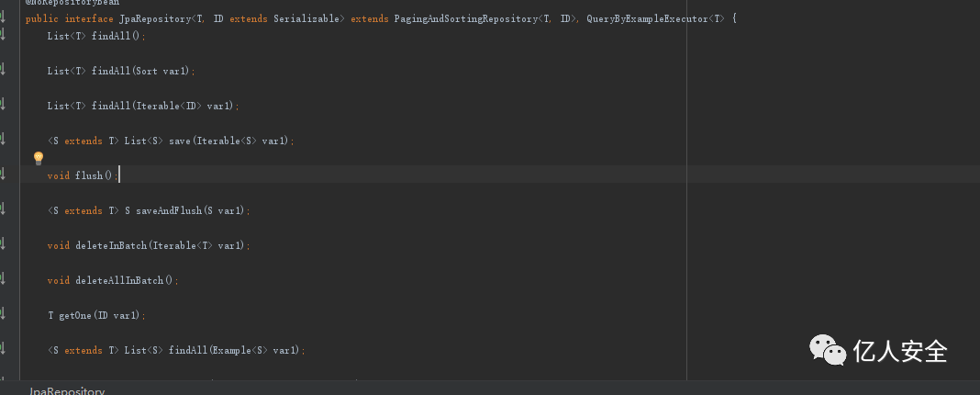
Task: Click gutter arrow beside getOne method
Action: 3,314
